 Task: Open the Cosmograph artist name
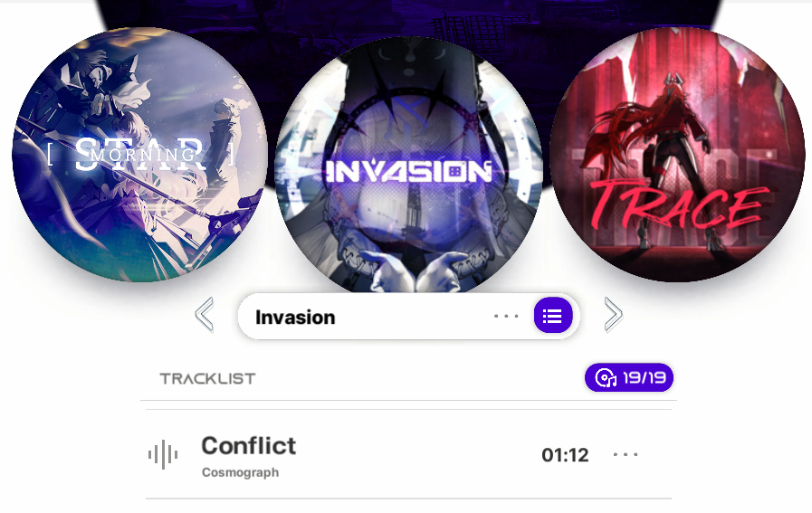coord(240,472)
